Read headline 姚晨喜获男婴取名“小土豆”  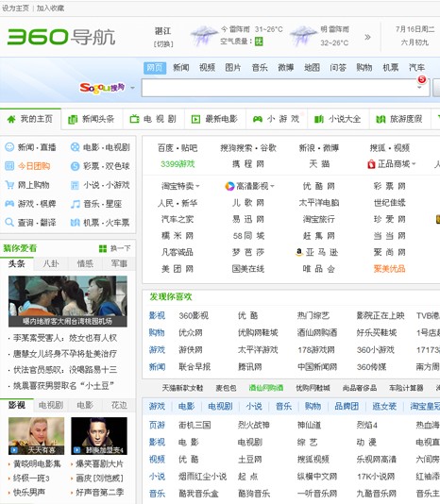[x=63, y=386]
